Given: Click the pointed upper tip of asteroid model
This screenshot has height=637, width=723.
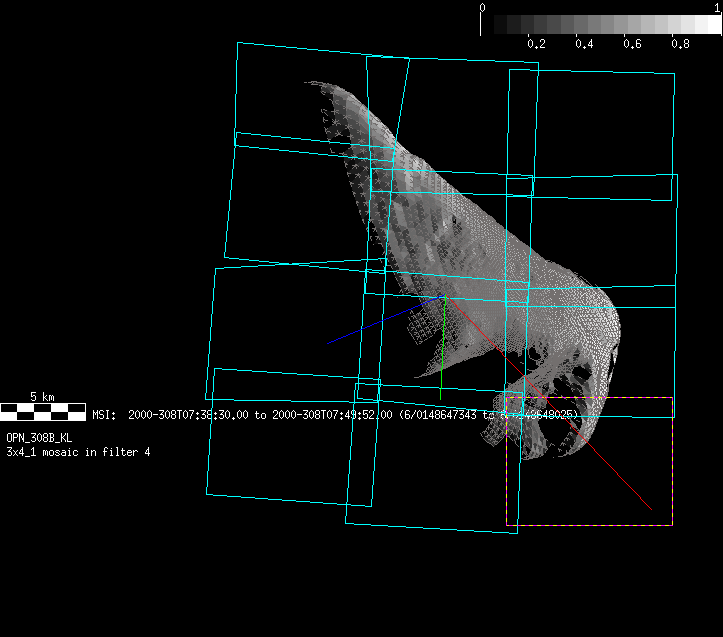Looking at the screenshot, I should [x=309, y=83].
